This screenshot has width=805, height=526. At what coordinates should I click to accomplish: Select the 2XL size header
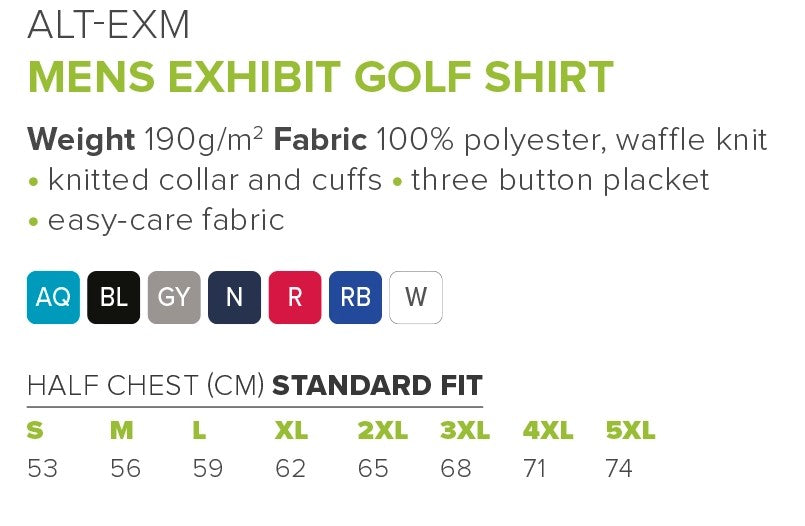click(383, 431)
